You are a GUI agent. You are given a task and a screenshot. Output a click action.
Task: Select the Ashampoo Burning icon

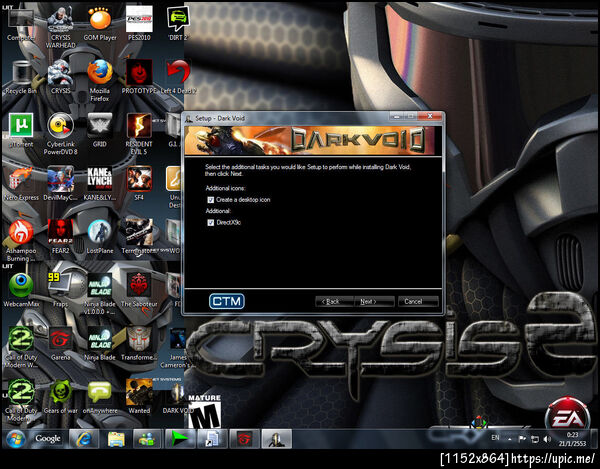tap(21, 241)
